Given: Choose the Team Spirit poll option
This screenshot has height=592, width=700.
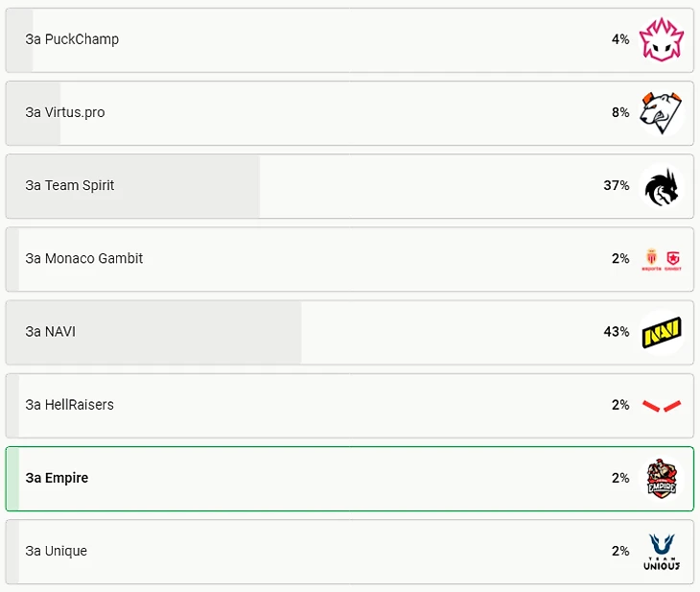Looking at the screenshot, I should (x=350, y=186).
